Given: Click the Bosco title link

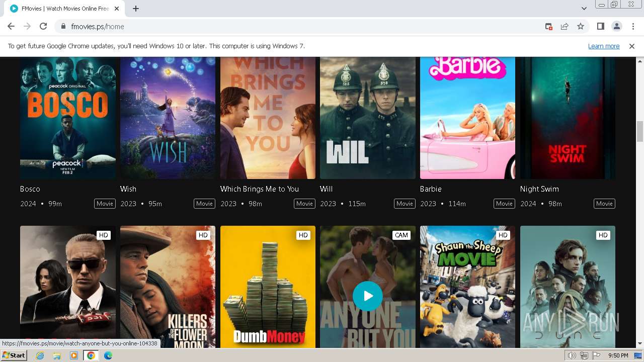Looking at the screenshot, I should [x=30, y=189].
